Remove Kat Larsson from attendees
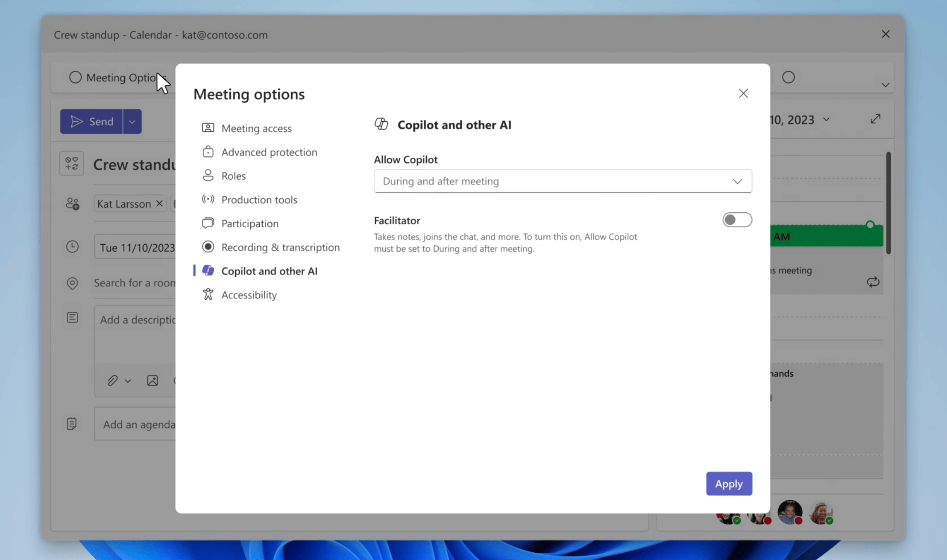947x560 pixels. [159, 204]
